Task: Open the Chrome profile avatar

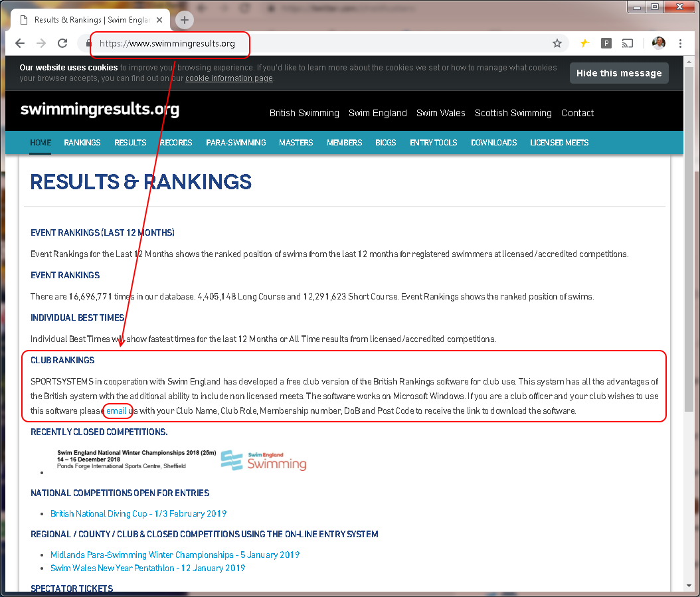Action: pos(658,43)
